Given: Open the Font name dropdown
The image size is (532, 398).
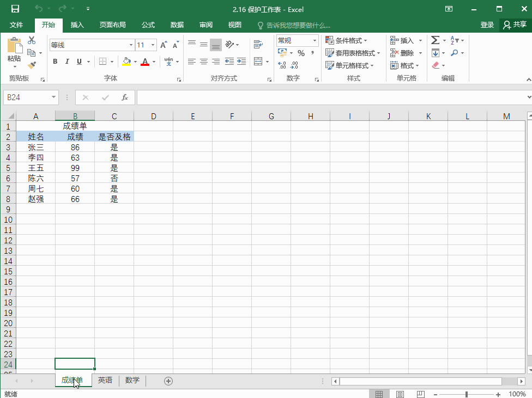Looking at the screenshot, I should coord(130,45).
